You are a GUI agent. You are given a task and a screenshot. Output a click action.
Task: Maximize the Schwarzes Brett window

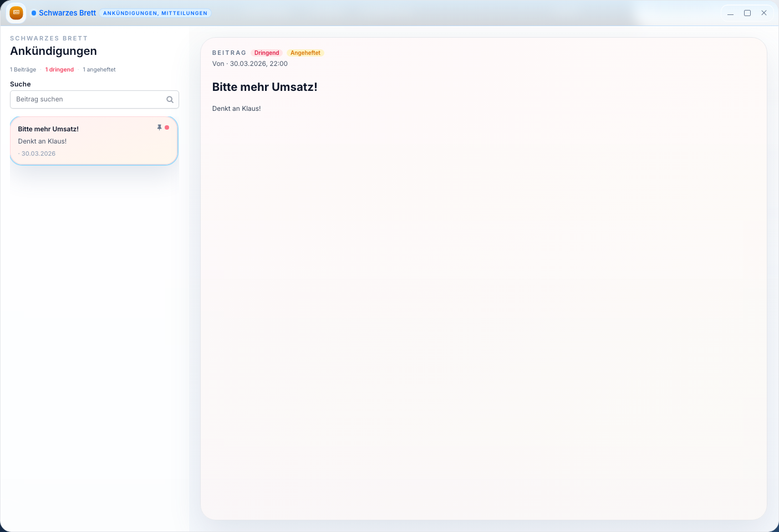pyautogui.click(x=747, y=13)
